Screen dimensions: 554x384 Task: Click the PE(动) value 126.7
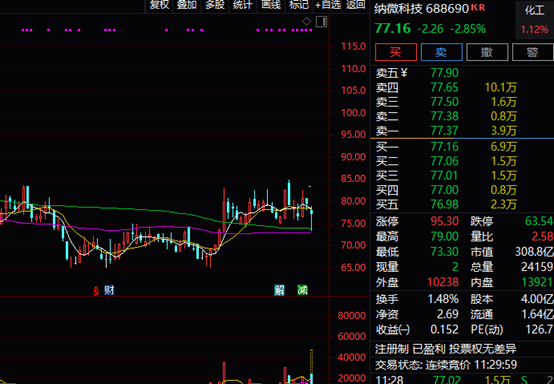pos(540,329)
